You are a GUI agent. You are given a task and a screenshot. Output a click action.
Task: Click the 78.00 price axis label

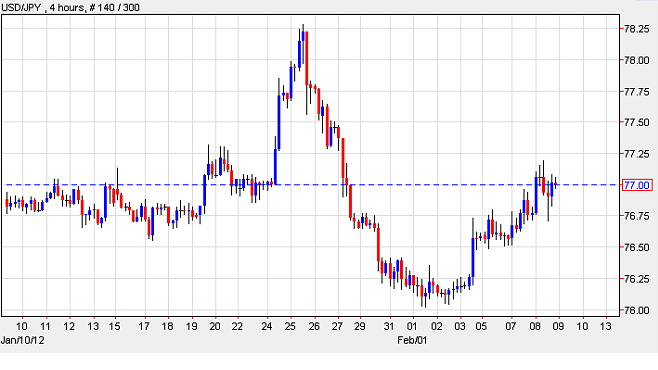637,60
